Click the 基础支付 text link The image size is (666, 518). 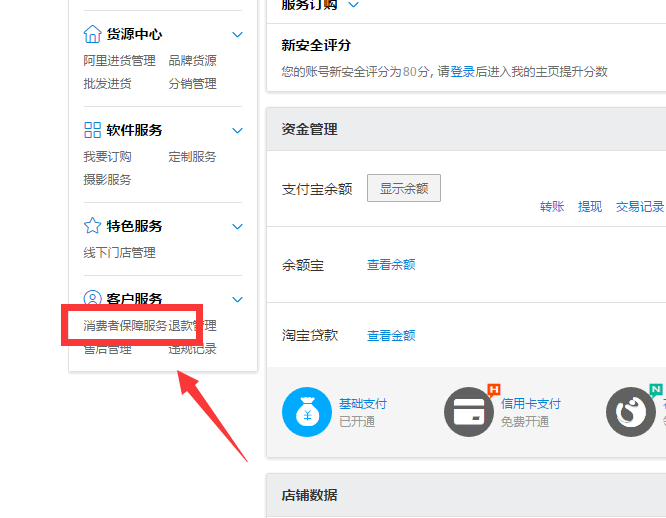(x=363, y=403)
